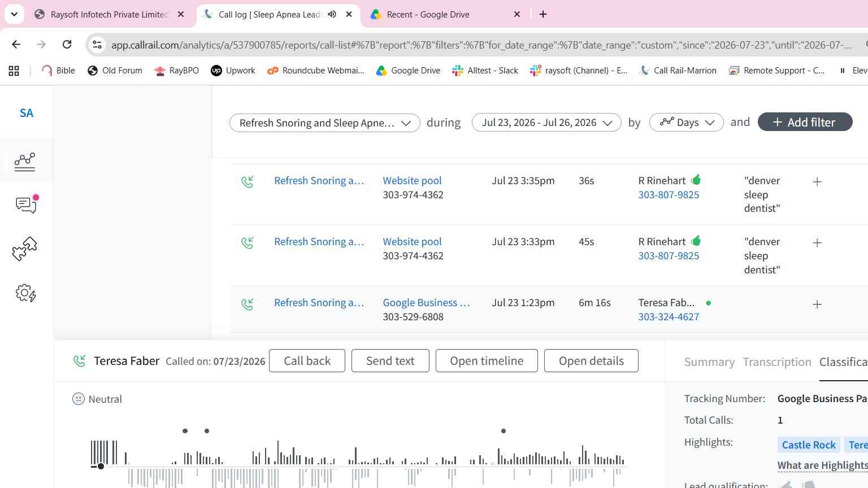Click the 303-324-4627 phone number link

click(669, 317)
